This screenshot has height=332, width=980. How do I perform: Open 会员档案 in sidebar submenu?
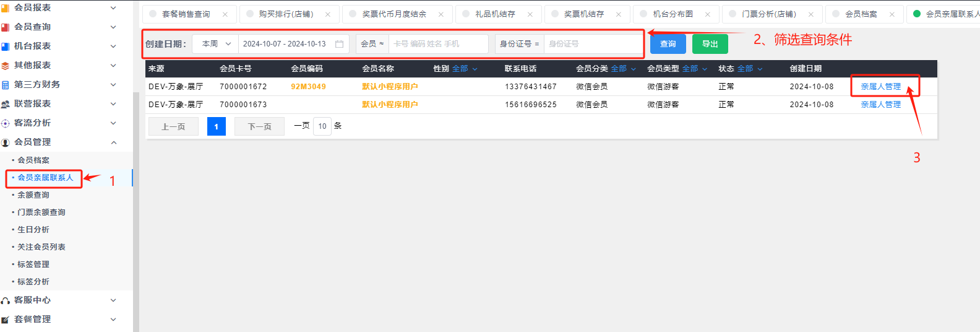(33, 160)
